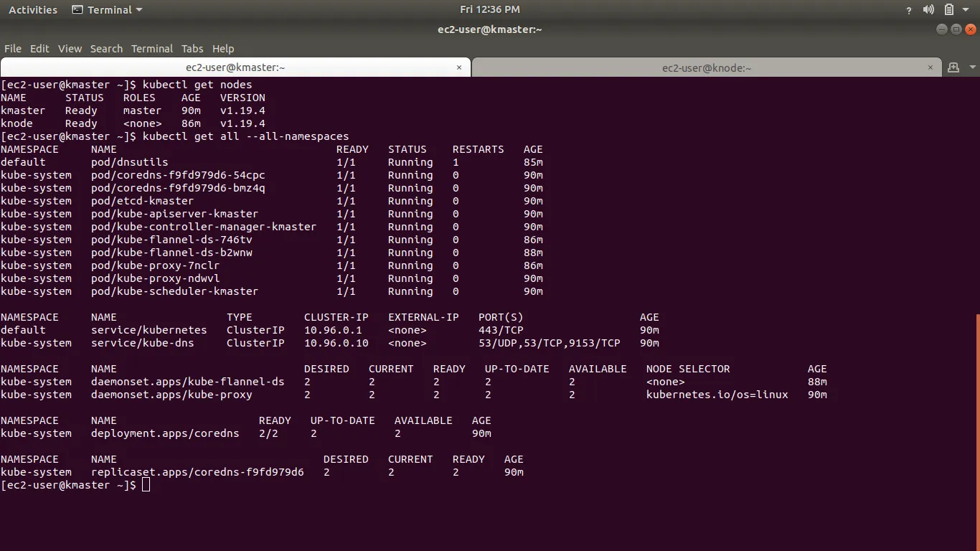Click "replicaset.apps/coredns-f9fd979d6"
This screenshot has width=980, height=551.
point(197,472)
